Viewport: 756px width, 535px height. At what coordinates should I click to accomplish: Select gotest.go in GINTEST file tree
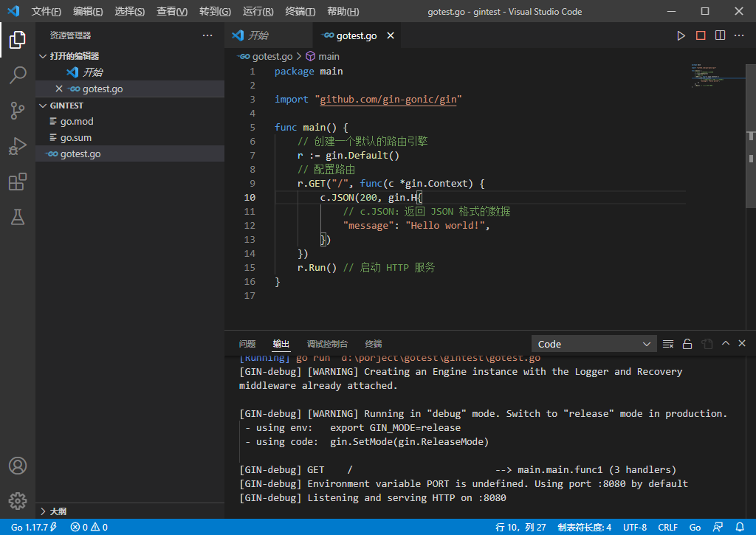click(130, 153)
